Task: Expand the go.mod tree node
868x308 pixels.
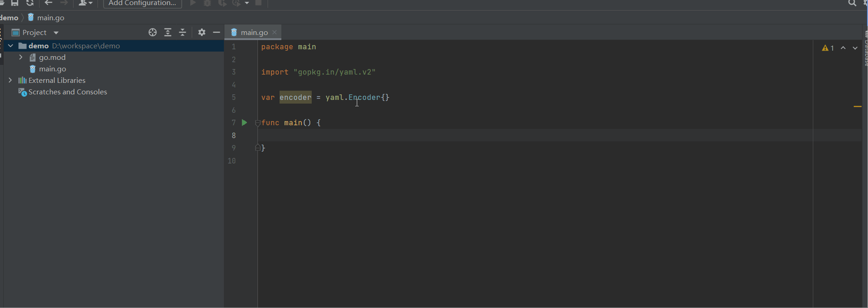Action: 21,57
